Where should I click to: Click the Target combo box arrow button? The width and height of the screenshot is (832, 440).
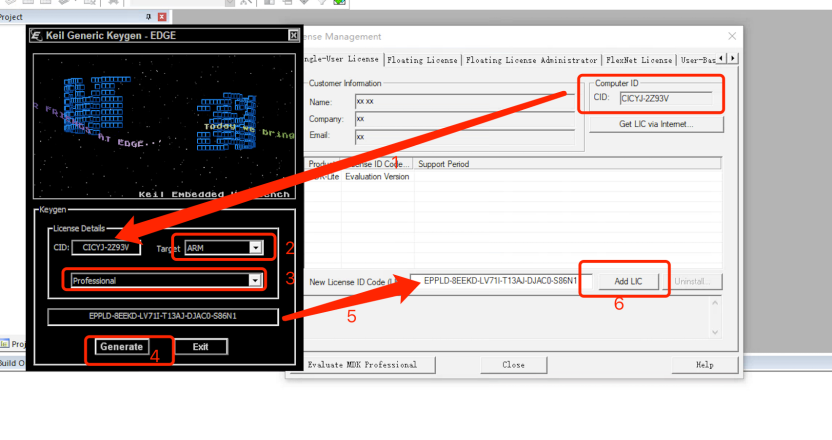click(256, 248)
